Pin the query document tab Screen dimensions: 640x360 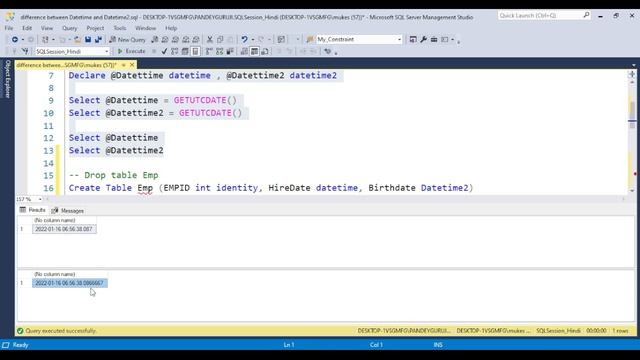pyautogui.click(x=124, y=65)
